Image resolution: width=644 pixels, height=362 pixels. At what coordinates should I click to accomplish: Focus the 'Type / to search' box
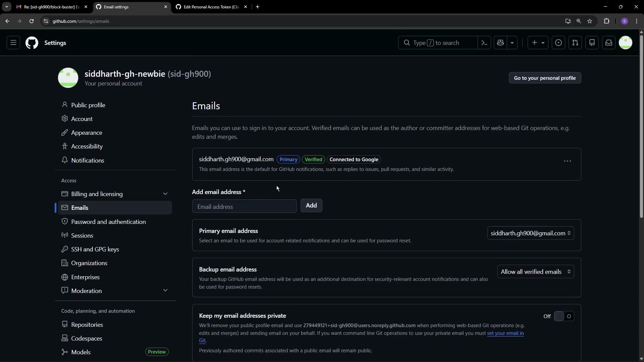click(438, 43)
